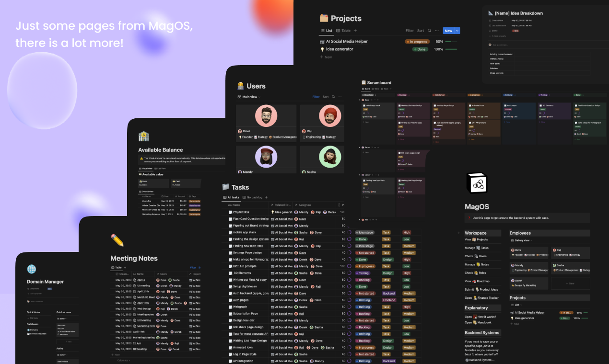This screenshot has height=364, width=609.
Task: Click the page icon of Project task row
Action: tap(230, 212)
